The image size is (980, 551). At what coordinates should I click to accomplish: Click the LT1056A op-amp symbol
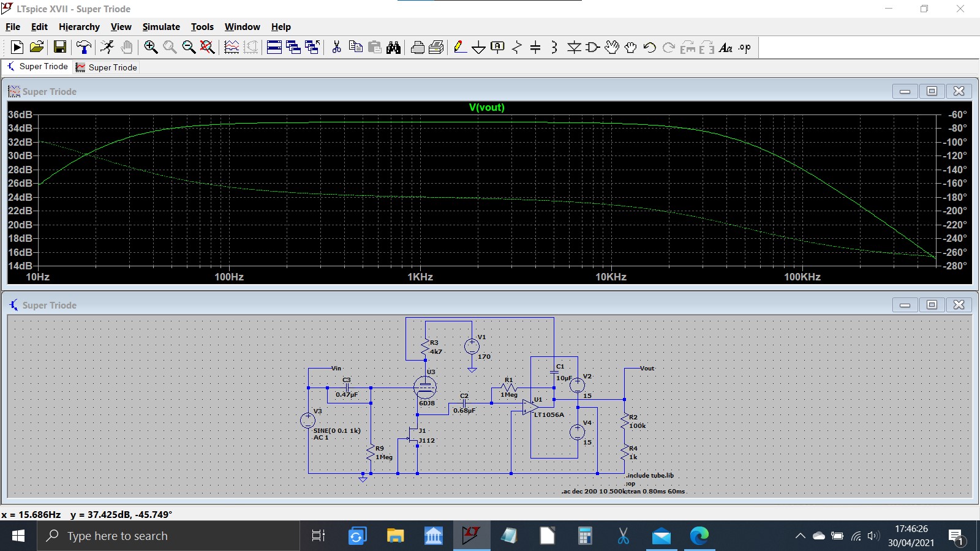530,407
